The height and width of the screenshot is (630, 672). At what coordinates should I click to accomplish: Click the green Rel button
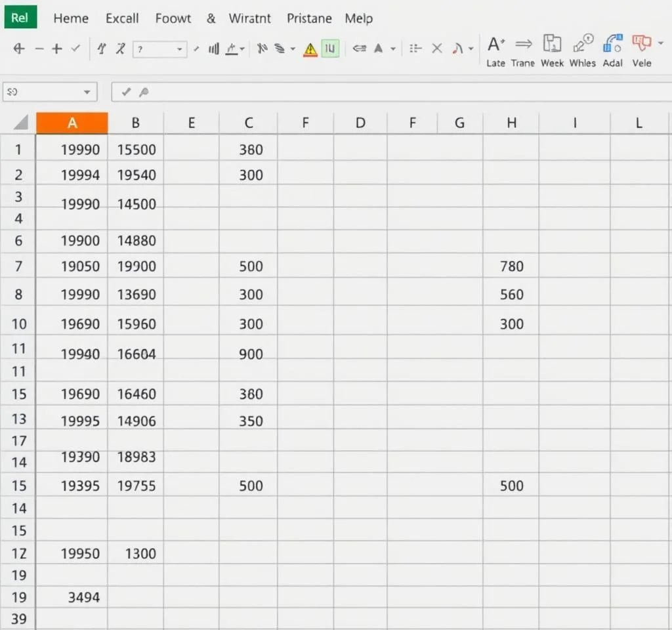tap(20, 18)
